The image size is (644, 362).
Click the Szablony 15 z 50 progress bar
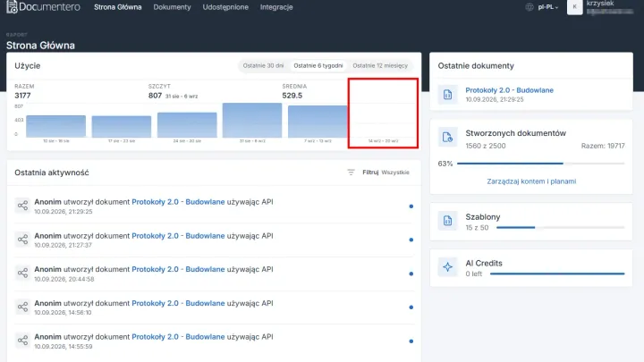[561, 227]
